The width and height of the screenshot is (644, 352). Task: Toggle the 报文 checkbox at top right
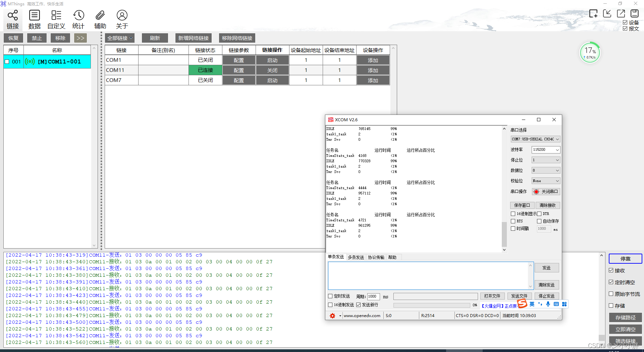point(625,29)
